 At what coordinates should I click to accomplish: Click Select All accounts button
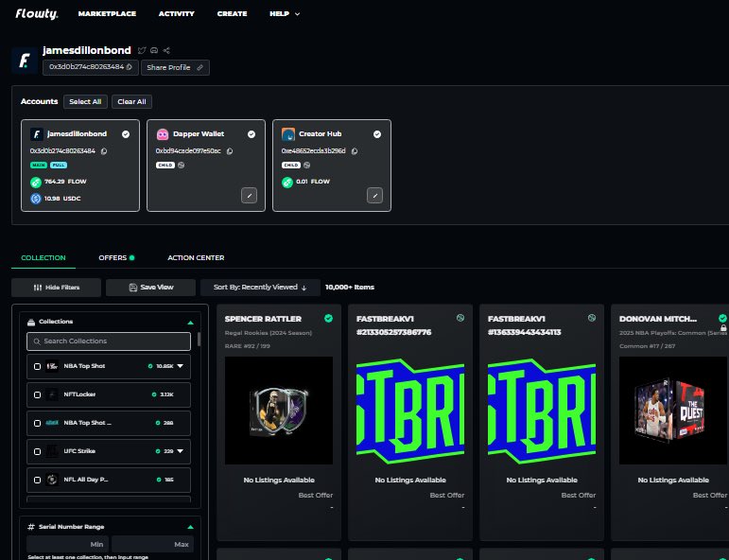pyautogui.click(x=85, y=102)
